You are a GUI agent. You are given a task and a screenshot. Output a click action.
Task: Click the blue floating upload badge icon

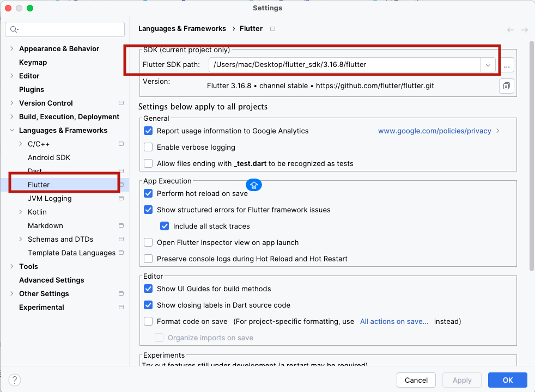click(254, 185)
